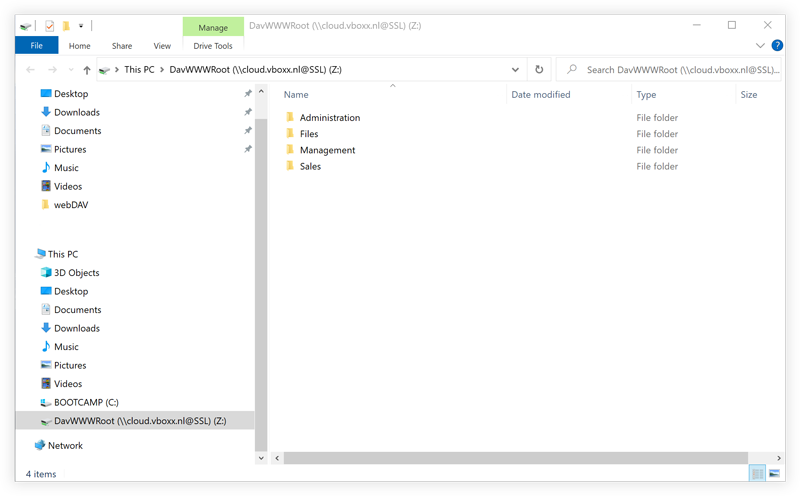Open pinned Documents in Quick access
This screenshot has height=496, width=800.
click(x=78, y=131)
